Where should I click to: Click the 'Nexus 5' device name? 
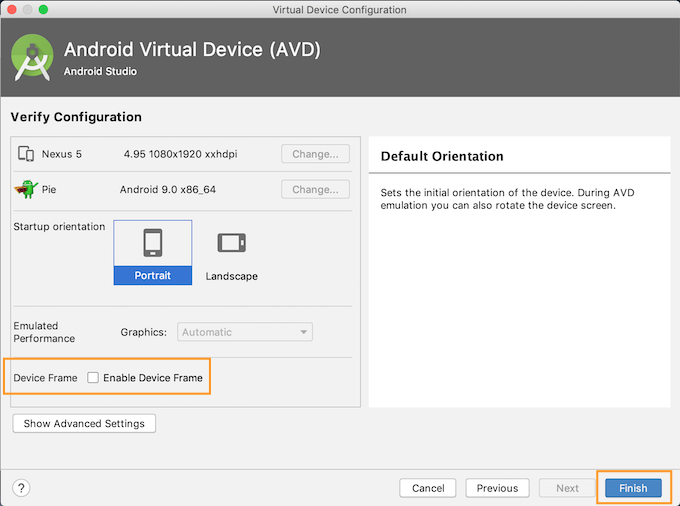62,154
